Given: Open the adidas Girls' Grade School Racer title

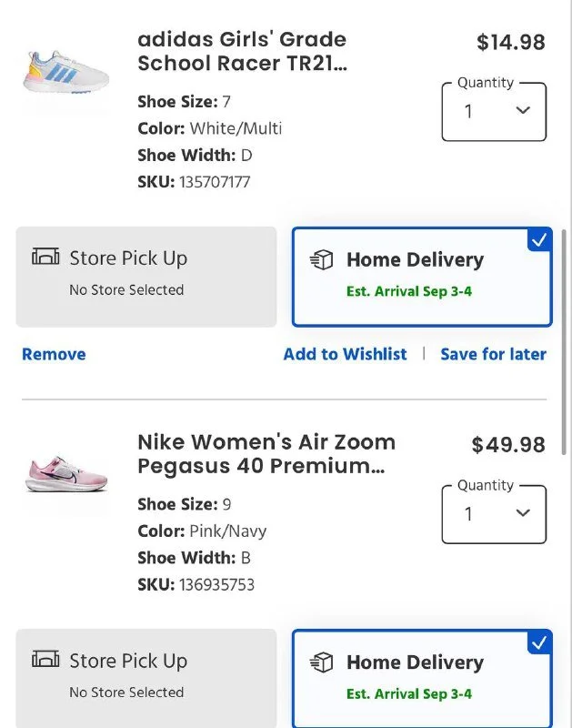Looking at the screenshot, I should (x=242, y=52).
